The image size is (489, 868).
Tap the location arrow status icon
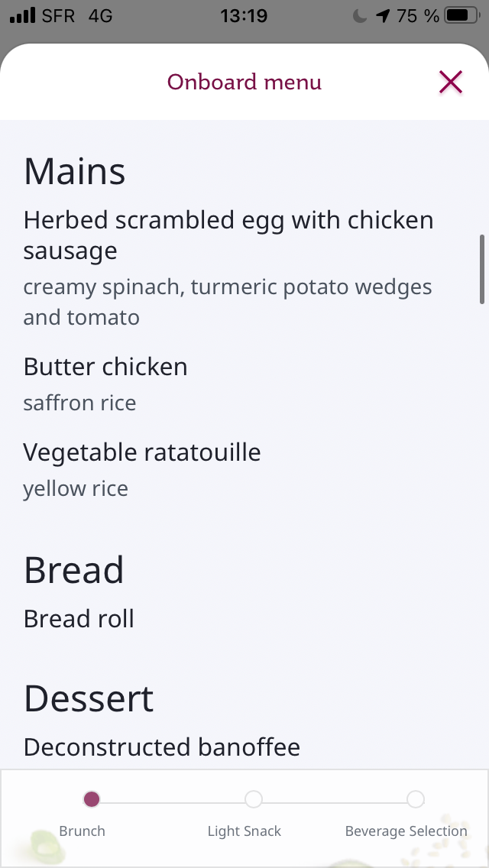point(383,16)
